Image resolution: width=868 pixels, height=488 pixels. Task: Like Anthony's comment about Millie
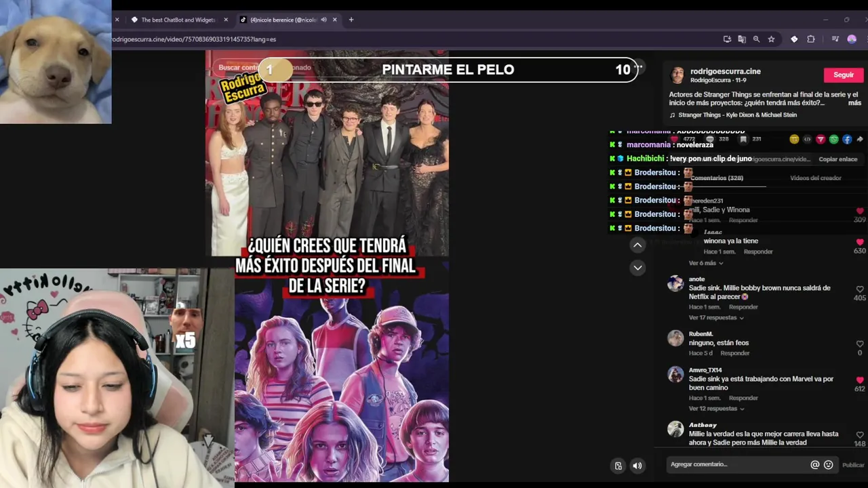click(860, 435)
